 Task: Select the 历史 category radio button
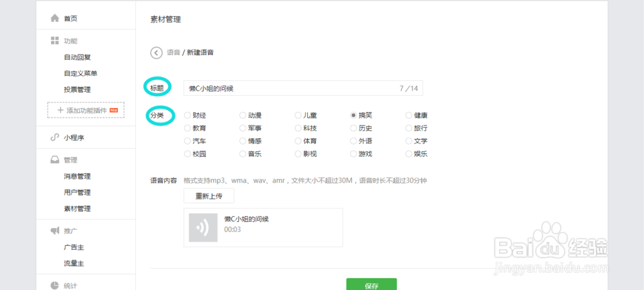click(x=353, y=129)
